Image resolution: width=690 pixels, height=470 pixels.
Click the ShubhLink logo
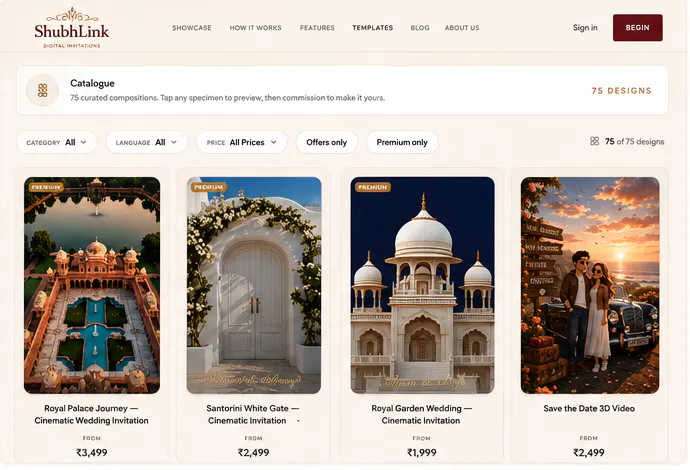(x=72, y=28)
